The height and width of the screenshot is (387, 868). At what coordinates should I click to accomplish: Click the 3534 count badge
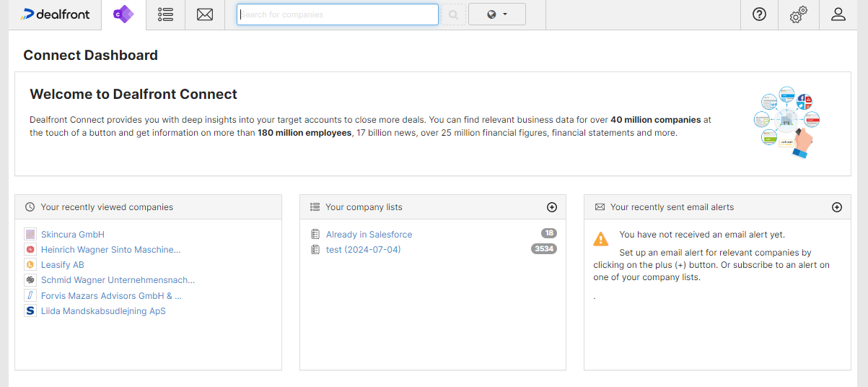pyautogui.click(x=544, y=249)
